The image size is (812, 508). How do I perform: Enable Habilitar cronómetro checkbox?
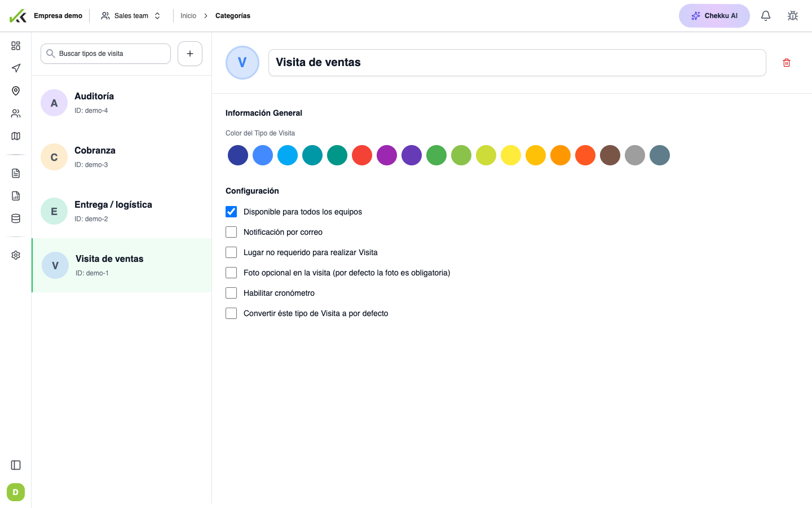[231, 293]
